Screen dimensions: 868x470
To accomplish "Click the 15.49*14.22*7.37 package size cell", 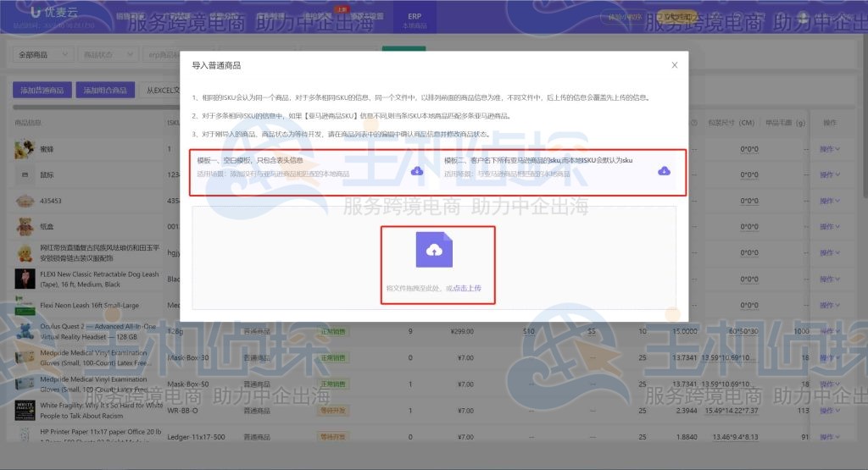I will click(732, 411).
